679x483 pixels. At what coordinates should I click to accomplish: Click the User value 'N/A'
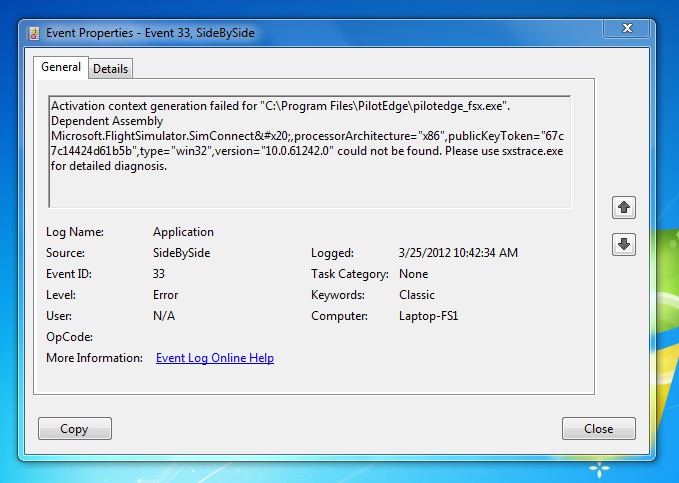tap(164, 316)
